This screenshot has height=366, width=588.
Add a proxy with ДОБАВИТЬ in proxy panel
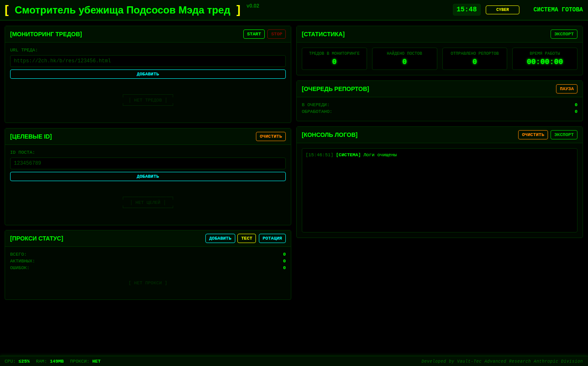point(220,238)
